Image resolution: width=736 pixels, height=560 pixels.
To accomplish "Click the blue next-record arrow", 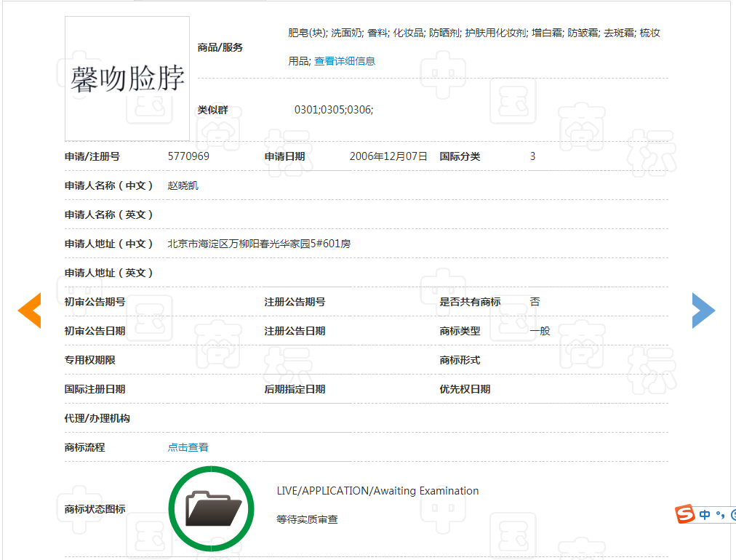I will [703, 311].
